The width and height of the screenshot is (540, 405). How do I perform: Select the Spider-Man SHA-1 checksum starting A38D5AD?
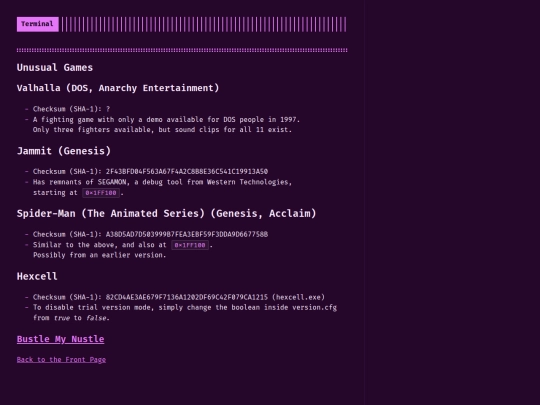point(187,235)
